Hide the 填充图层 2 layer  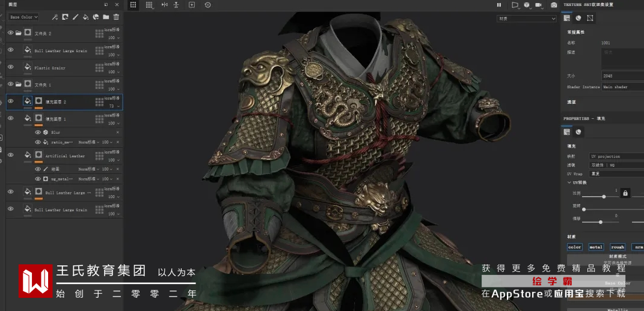point(11,101)
